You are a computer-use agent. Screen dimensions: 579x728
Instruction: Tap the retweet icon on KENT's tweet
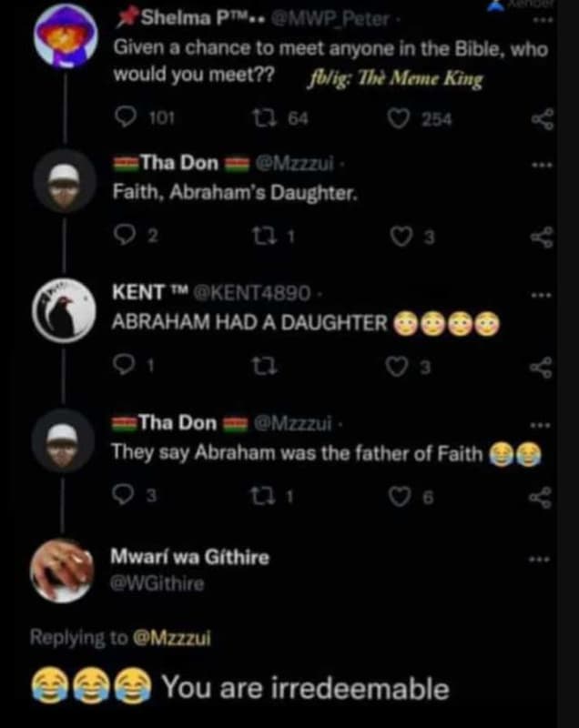pos(265,368)
